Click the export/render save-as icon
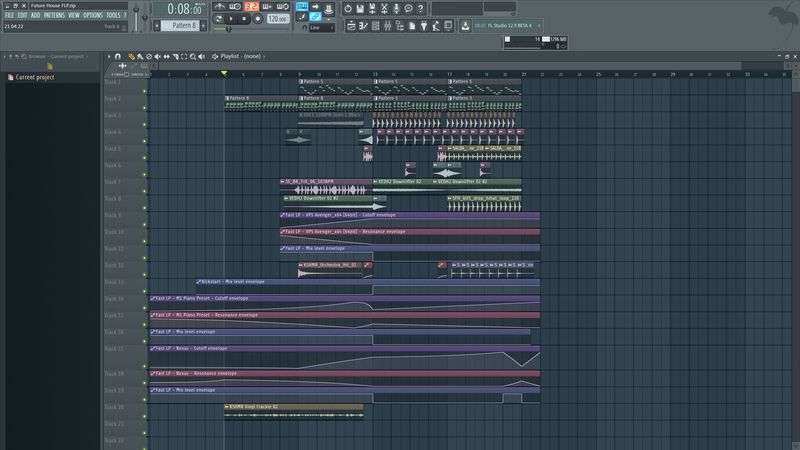The image size is (800, 450). pos(372,9)
